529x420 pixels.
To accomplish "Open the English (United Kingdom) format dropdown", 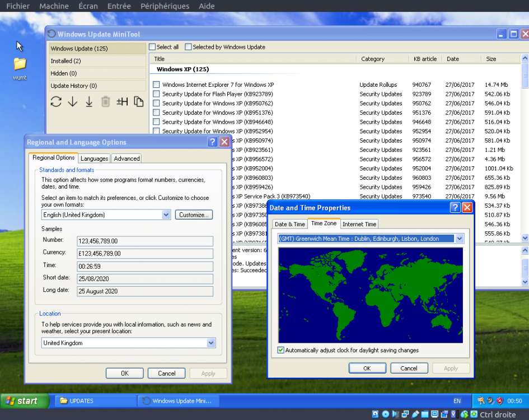I will (x=166, y=215).
